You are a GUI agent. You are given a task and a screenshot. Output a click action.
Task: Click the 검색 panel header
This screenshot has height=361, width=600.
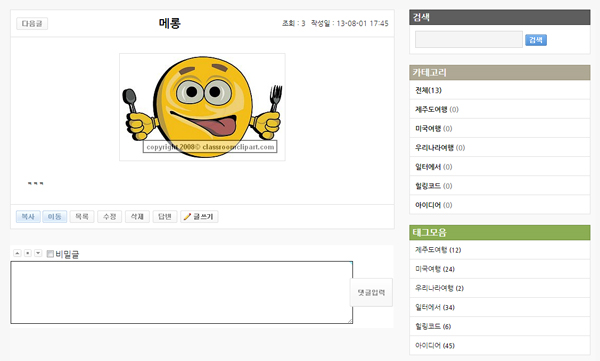(500, 17)
